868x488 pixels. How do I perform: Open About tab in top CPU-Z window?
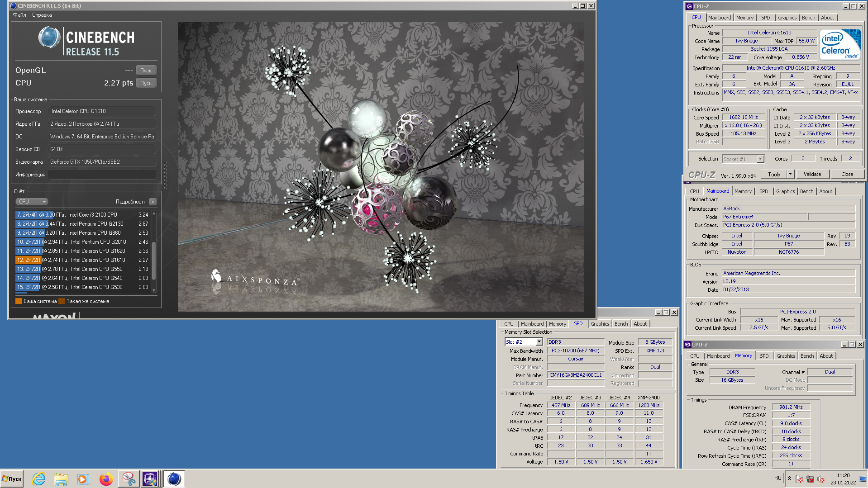tap(828, 18)
